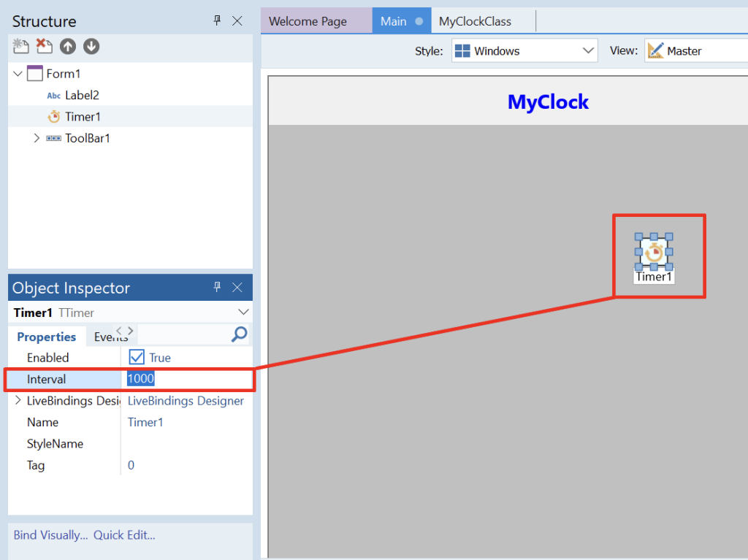Click the Bind Visually link
The image size is (748, 560).
50,534
